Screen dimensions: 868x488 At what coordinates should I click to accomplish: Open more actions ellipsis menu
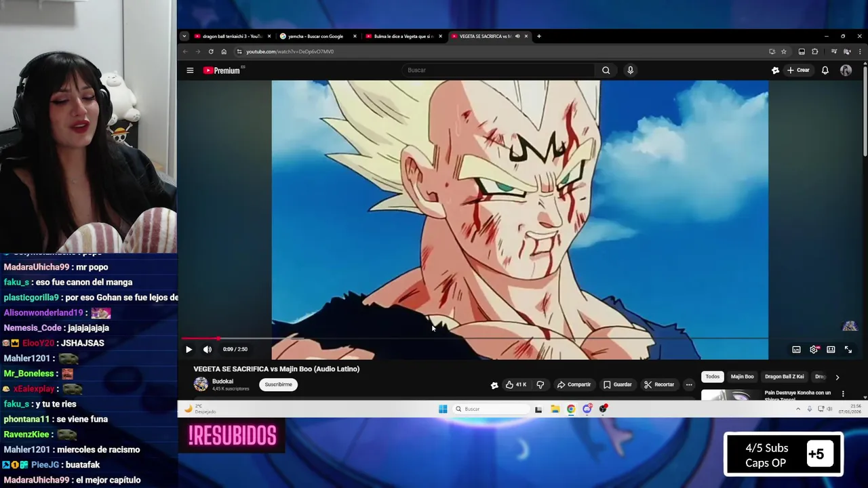pyautogui.click(x=689, y=384)
